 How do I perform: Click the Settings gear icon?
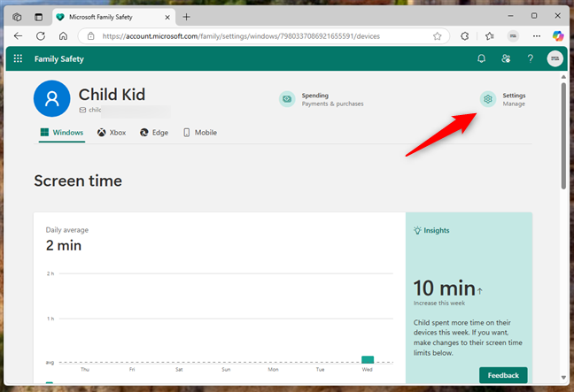pos(488,99)
